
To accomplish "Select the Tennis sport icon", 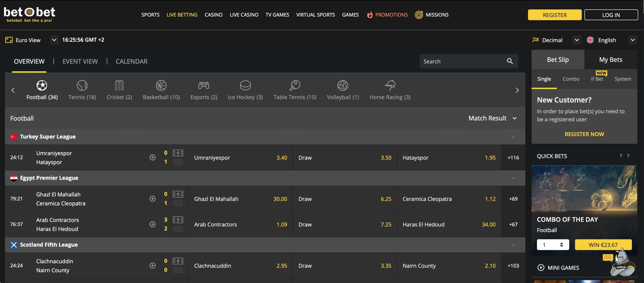I will tap(82, 85).
